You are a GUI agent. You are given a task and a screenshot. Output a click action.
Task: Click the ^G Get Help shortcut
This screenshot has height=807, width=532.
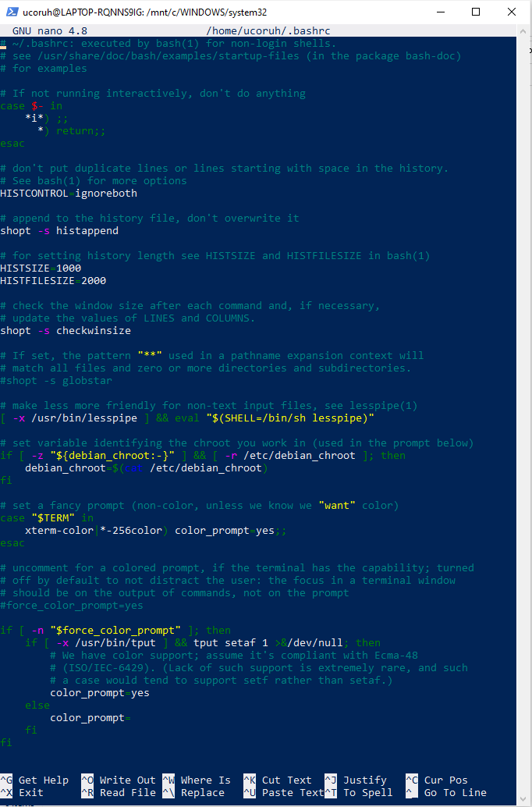pyautogui.click(x=34, y=780)
